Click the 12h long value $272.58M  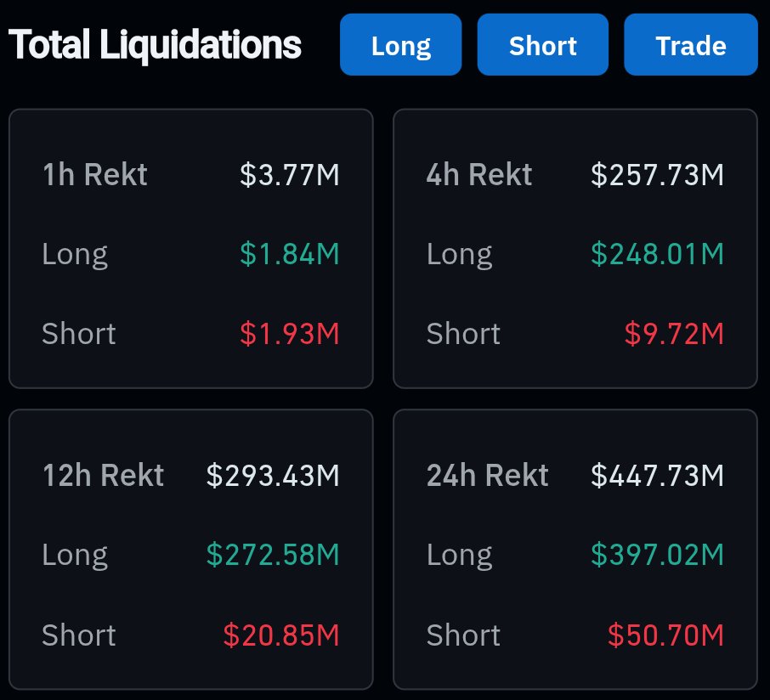[x=273, y=555]
